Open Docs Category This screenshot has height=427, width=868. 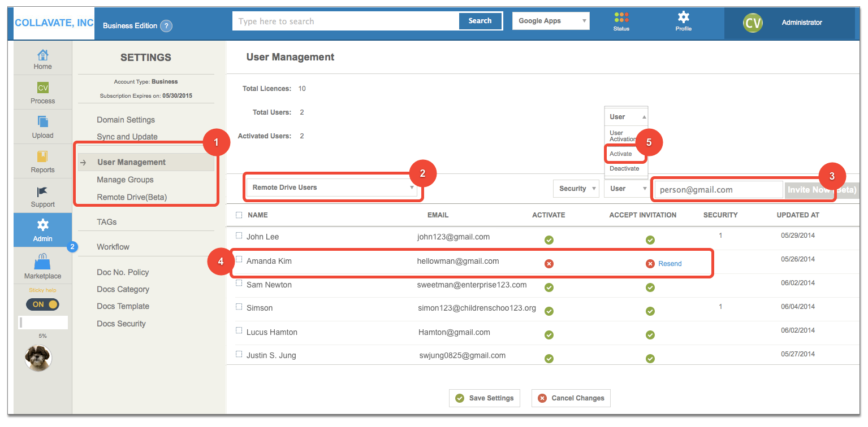(x=123, y=289)
